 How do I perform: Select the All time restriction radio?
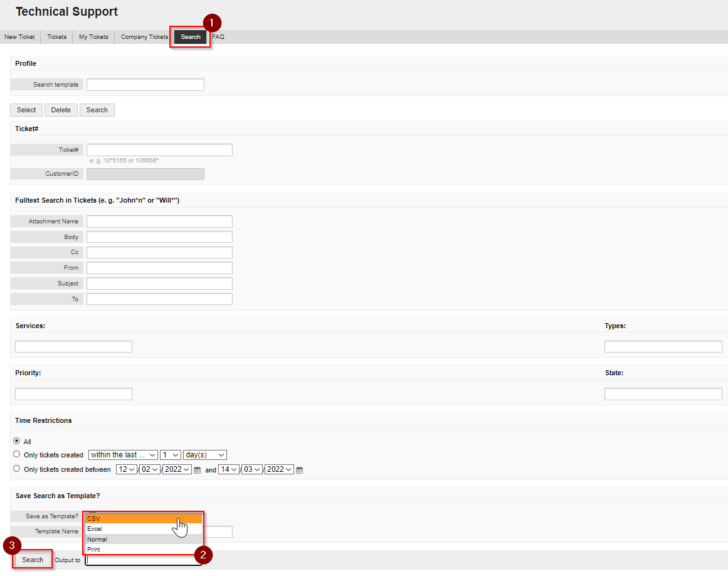[x=17, y=441]
